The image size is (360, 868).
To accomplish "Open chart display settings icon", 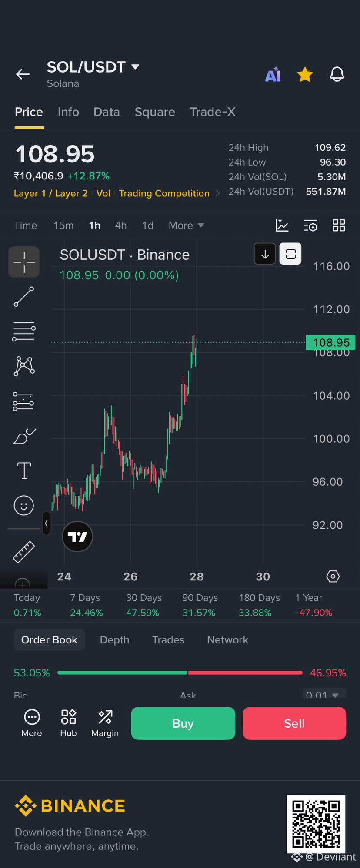I will (x=310, y=225).
